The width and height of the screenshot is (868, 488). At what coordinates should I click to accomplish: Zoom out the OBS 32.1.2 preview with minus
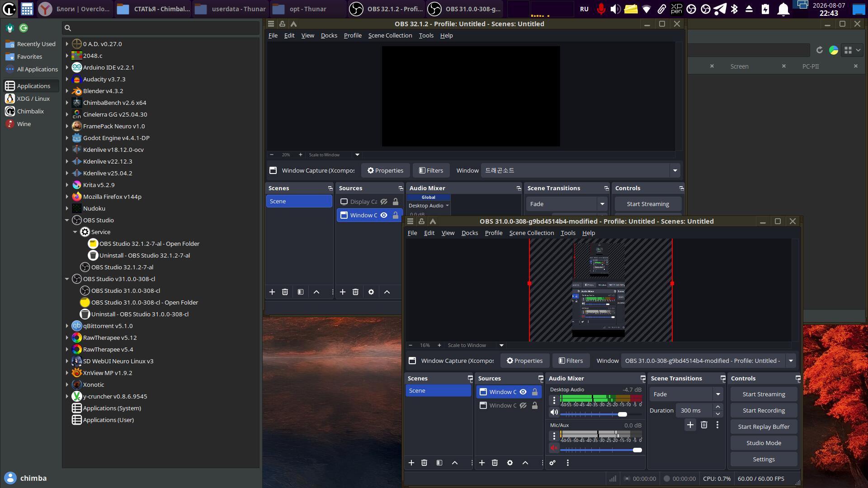tap(272, 155)
